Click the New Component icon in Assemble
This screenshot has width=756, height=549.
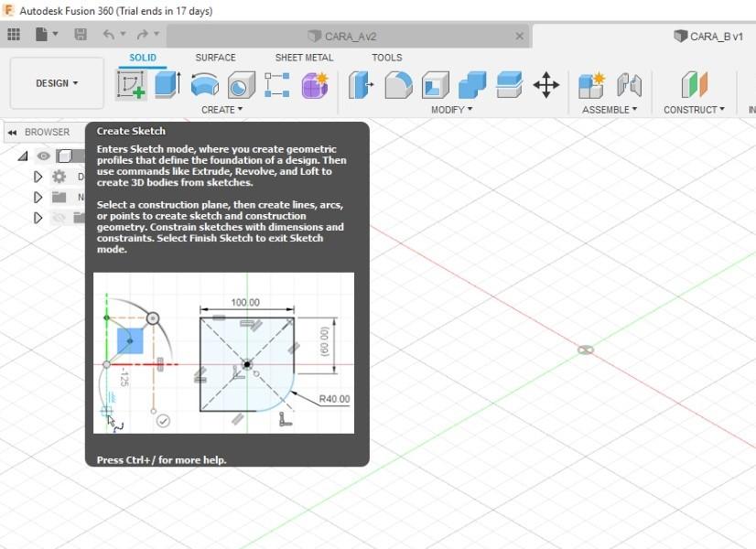click(591, 85)
